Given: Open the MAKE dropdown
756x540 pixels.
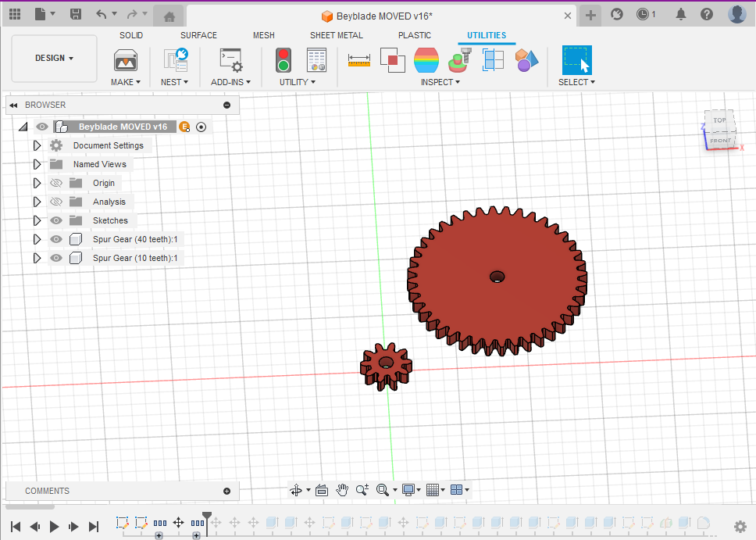Looking at the screenshot, I should tap(125, 82).
